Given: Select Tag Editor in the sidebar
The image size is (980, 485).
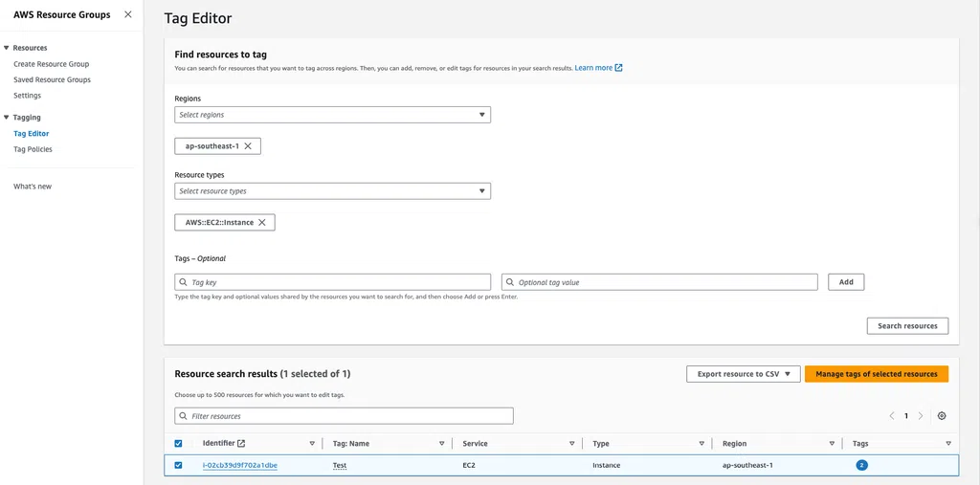Looking at the screenshot, I should tap(32, 133).
